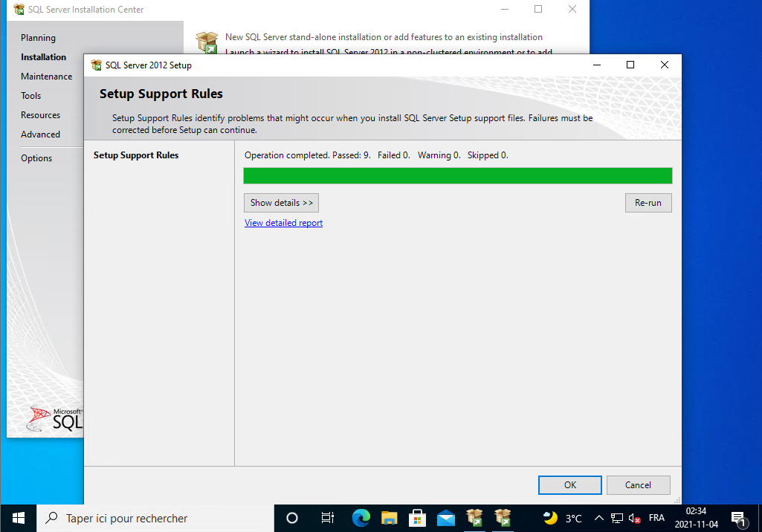Open File Explorer from taskbar
The height and width of the screenshot is (532, 762).
(x=390, y=518)
